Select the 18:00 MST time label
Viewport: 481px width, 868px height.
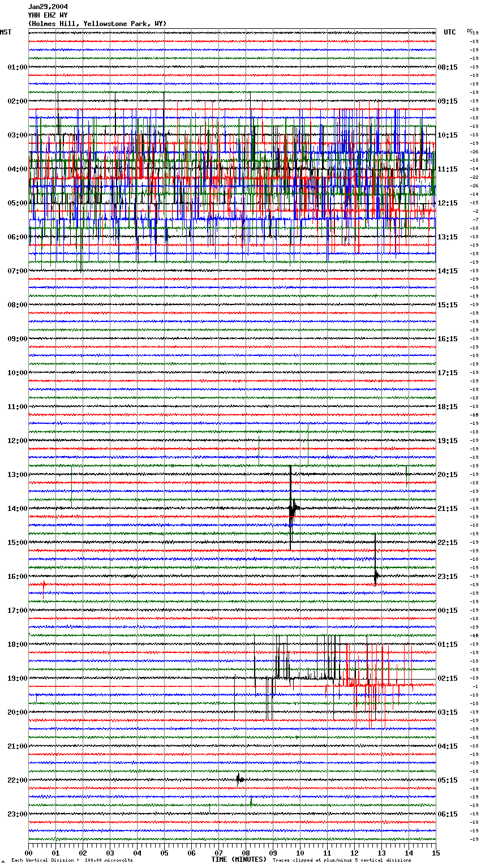18,644
